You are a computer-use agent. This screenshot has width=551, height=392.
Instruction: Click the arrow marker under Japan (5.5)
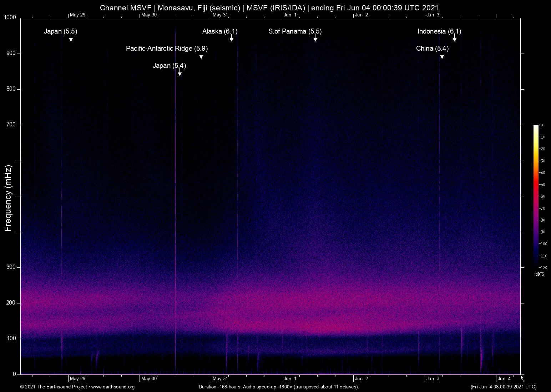pos(71,39)
